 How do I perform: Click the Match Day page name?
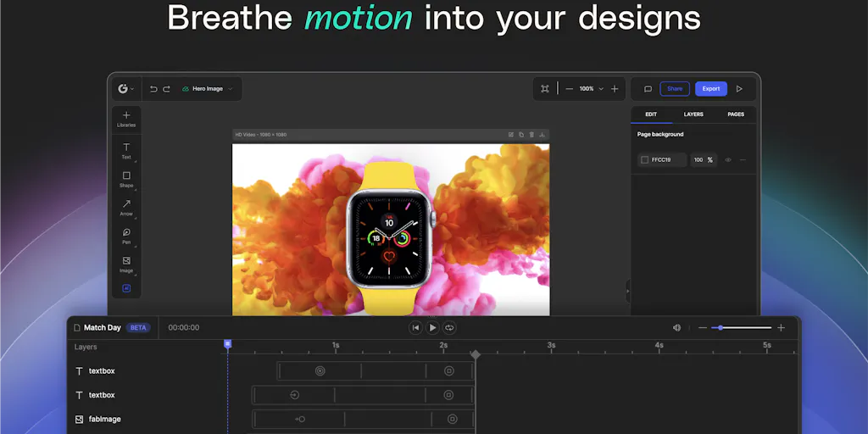[x=103, y=328]
